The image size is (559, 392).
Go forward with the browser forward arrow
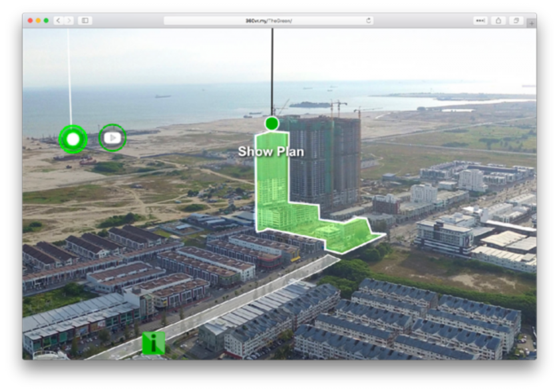pyautogui.click(x=69, y=21)
